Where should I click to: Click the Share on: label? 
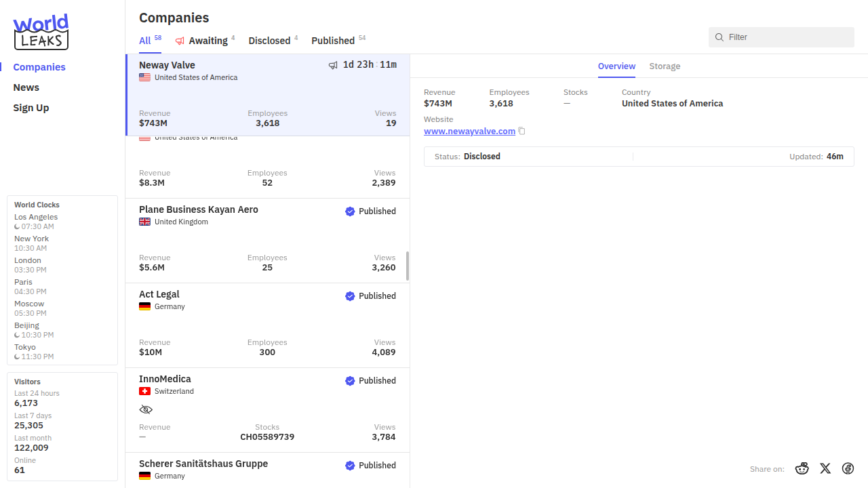[767, 469]
